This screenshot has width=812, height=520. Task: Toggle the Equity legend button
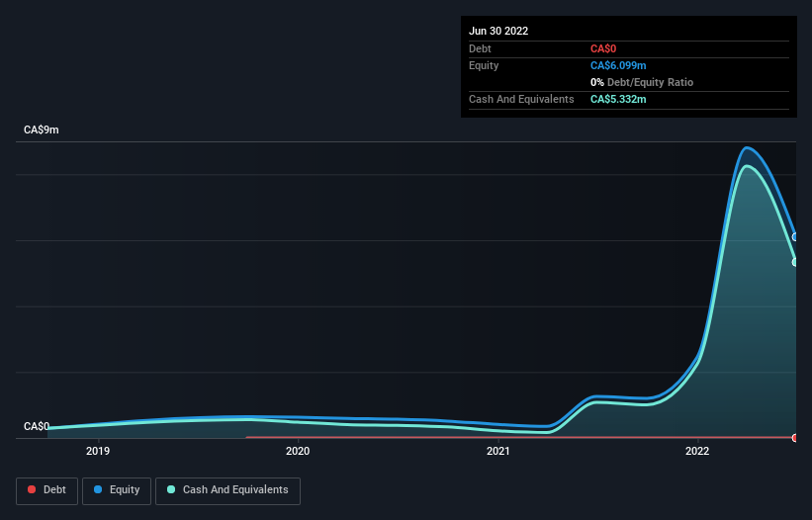117,490
